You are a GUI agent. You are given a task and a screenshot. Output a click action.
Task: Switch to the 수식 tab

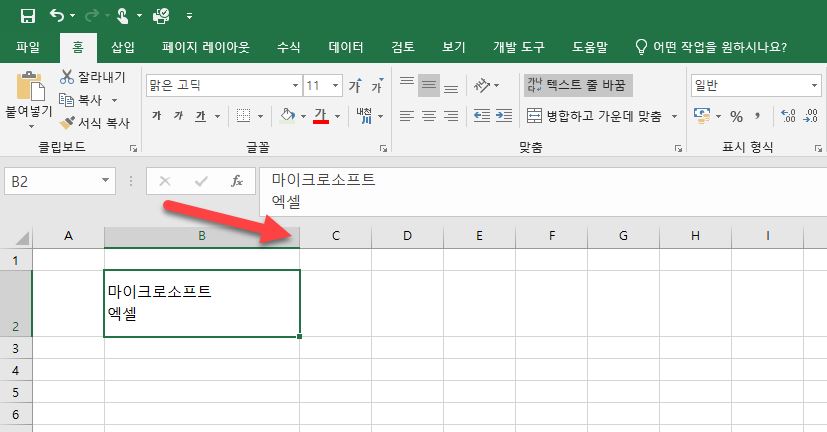click(x=289, y=47)
